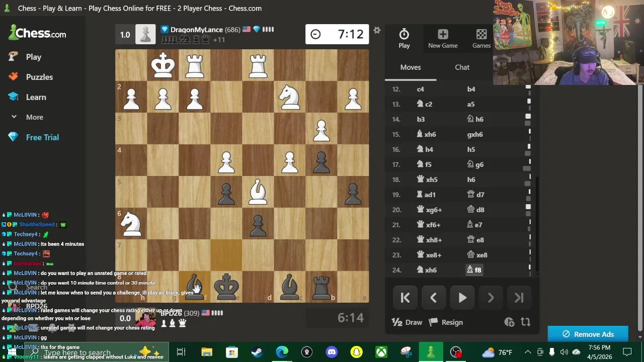The height and width of the screenshot is (362, 644).
Task: Open Microsoft Edge from taskbar
Action: click(282, 352)
